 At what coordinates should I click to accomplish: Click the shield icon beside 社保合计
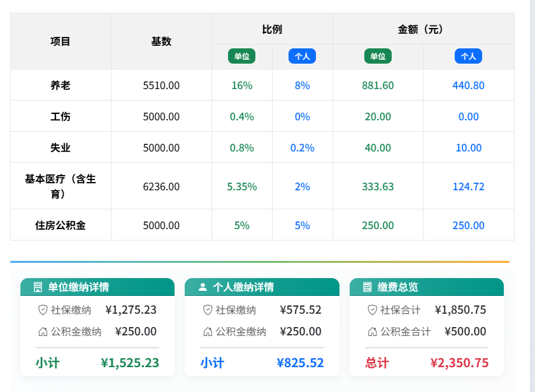pos(373,310)
